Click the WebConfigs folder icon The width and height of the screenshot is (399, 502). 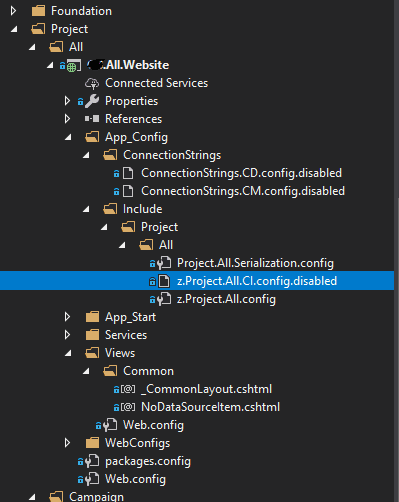pos(92,443)
